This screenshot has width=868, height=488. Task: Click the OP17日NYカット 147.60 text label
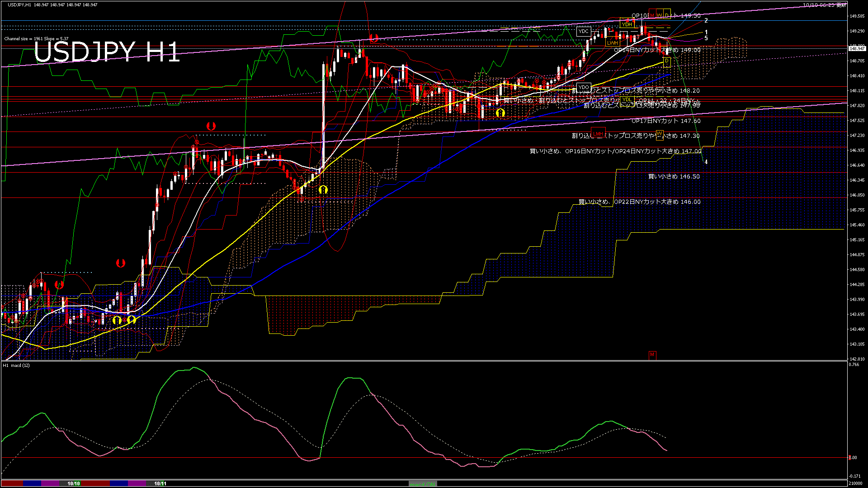click(x=665, y=121)
